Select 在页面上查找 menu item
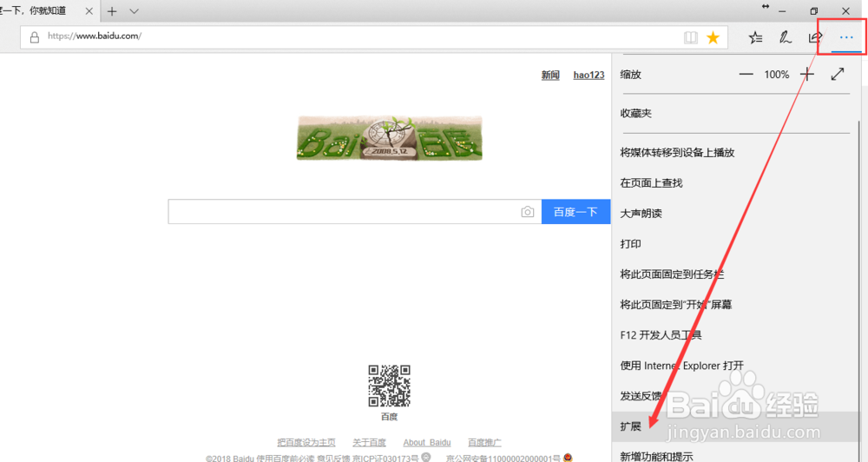The image size is (868, 462). (x=736, y=183)
